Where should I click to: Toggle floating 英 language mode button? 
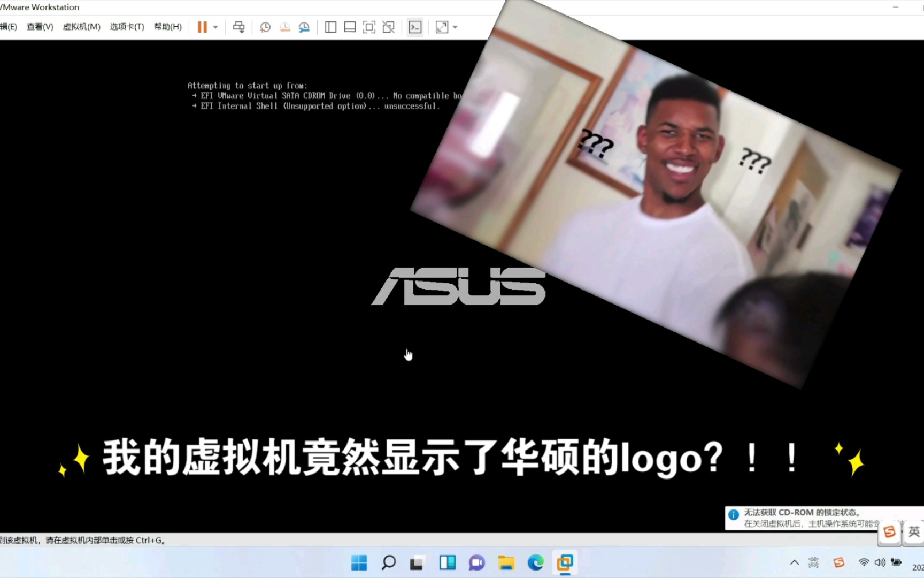[914, 532]
